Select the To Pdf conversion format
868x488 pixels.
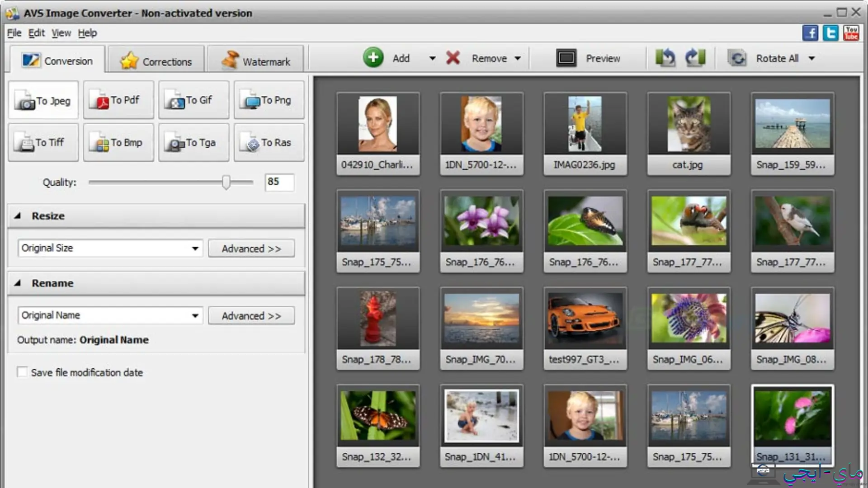point(118,100)
